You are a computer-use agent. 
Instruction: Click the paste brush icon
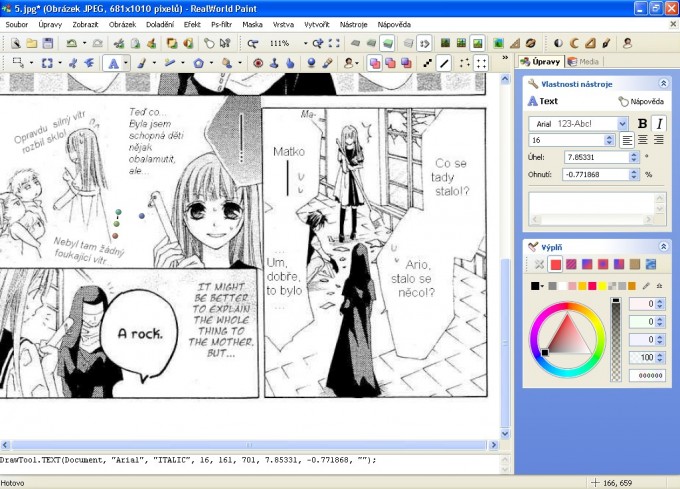click(151, 43)
